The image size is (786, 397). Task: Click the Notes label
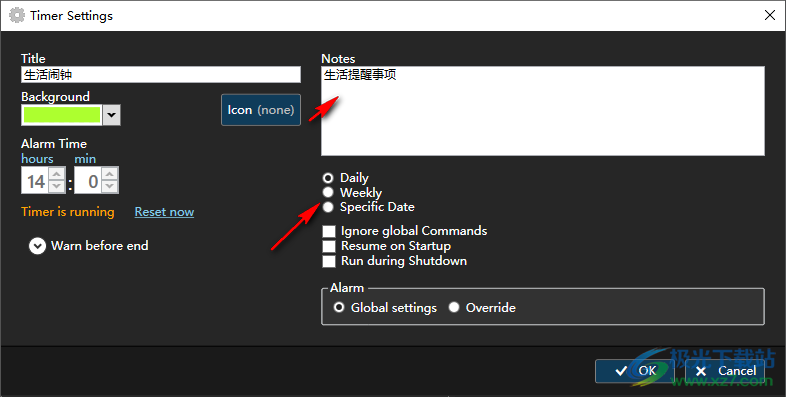(338, 59)
